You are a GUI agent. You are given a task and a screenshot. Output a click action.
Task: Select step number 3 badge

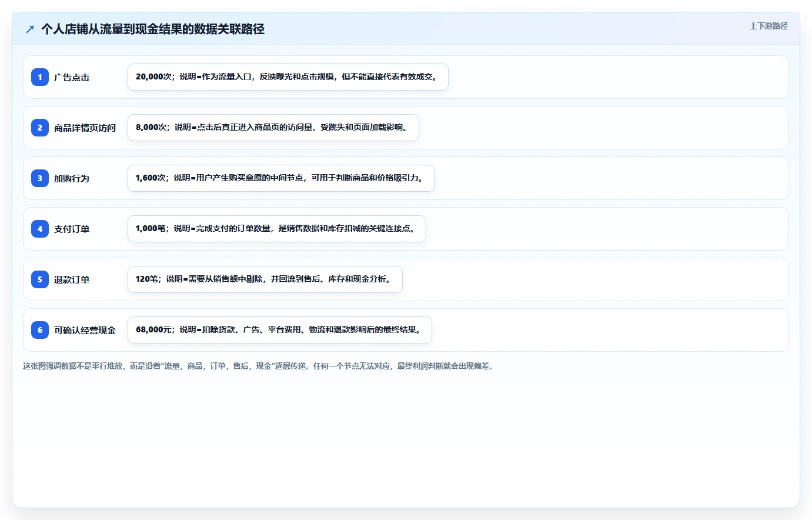[x=40, y=178]
